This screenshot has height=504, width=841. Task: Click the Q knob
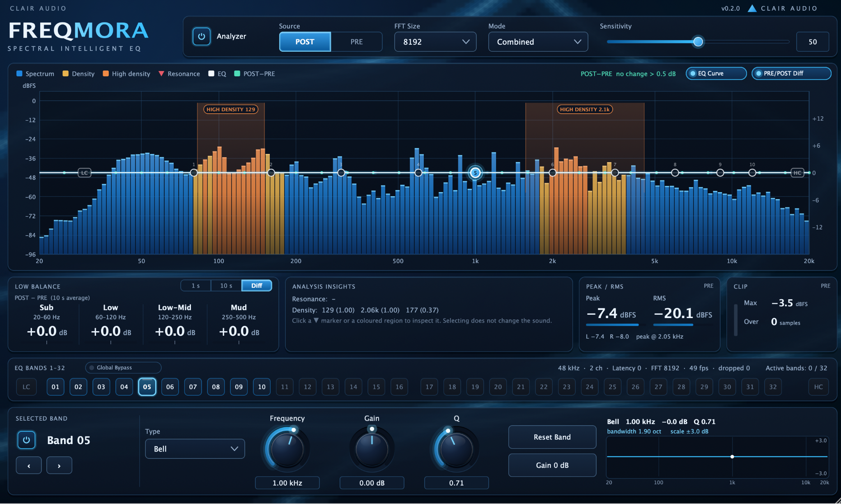(x=456, y=449)
